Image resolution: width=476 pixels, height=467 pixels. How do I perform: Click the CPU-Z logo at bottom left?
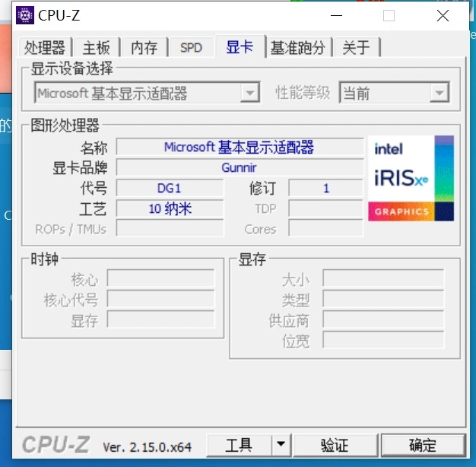tap(57, 445)
